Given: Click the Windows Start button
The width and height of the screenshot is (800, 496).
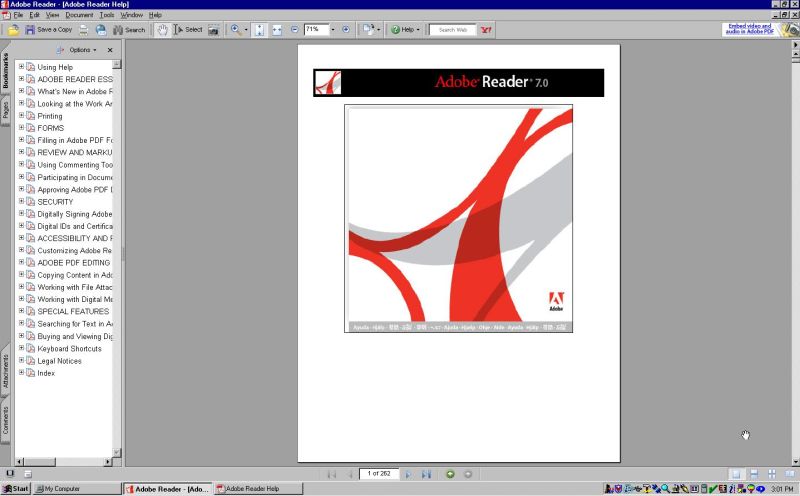Looking at the screenshot, I should (16, 488).
